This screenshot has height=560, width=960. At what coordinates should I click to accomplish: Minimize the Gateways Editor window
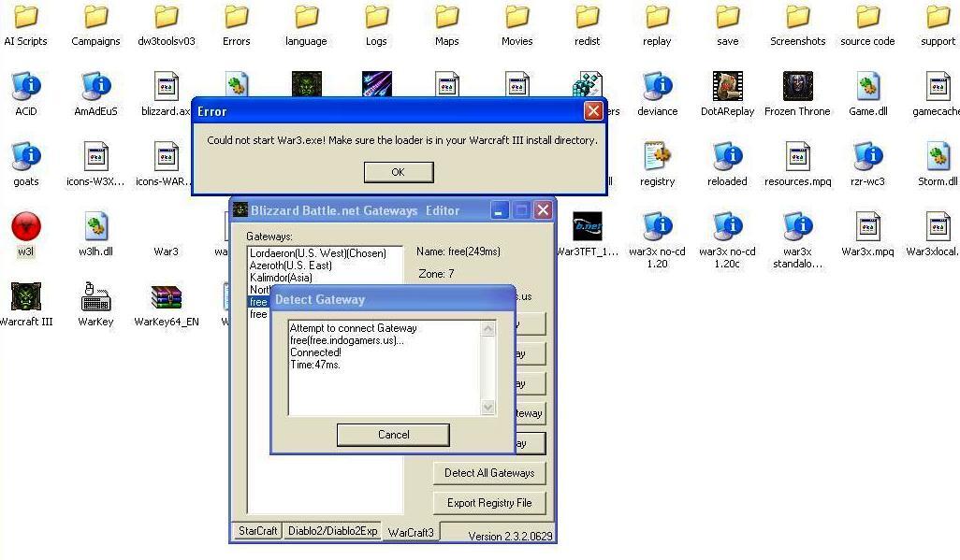click(499, 210)
